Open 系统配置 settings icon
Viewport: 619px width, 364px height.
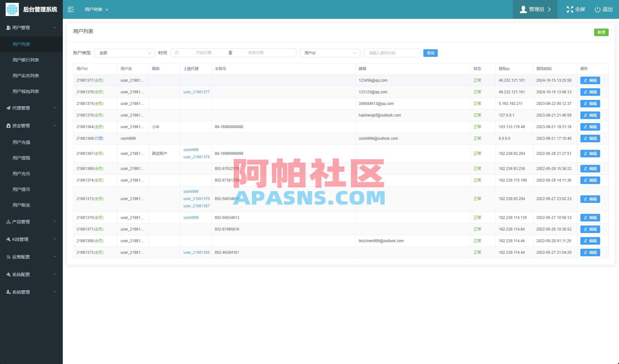click(8, 274)
